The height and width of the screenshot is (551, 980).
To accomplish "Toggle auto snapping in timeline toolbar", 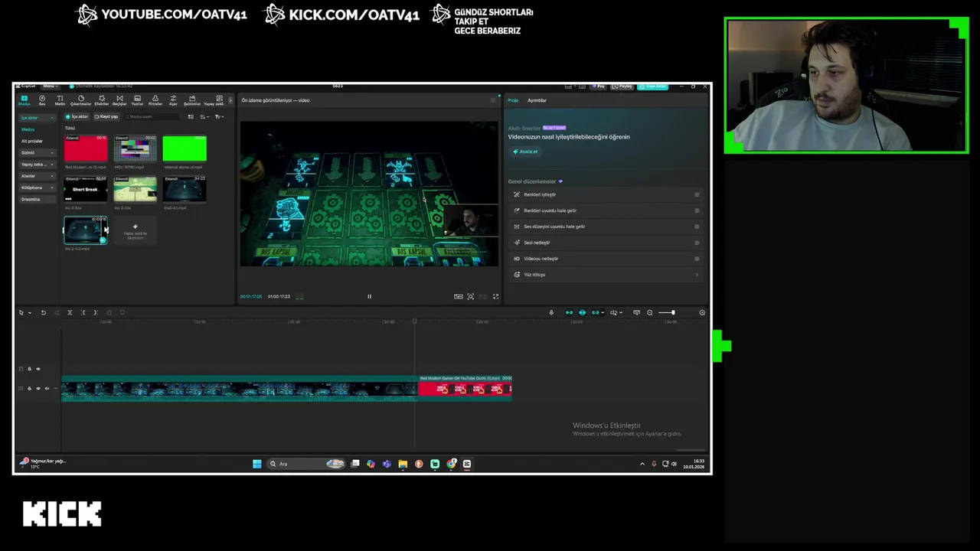I will click(582, 312).
